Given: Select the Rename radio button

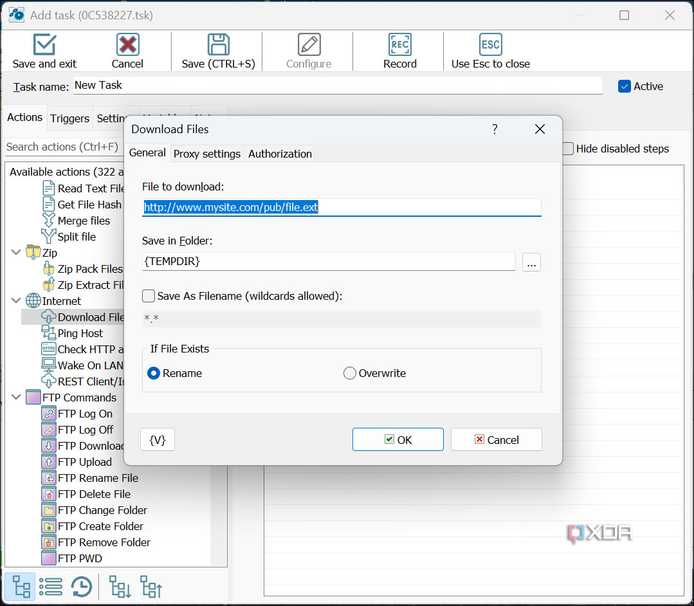Looking at the screenshot, I should pos(154,373).
